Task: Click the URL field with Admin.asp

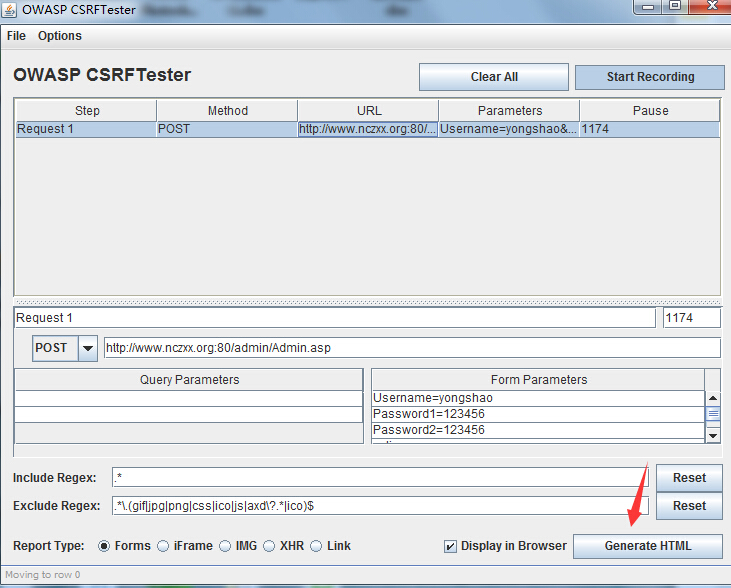Action: pyautogui.click(x=412, y=348)
